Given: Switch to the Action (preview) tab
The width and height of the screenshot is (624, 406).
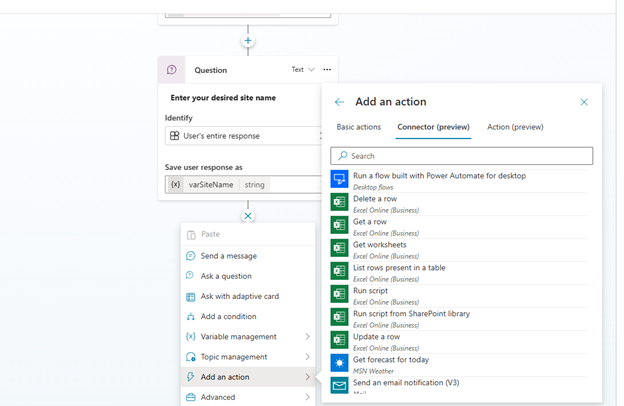Looking at the screenshot, I should pyautogui.click(x=515, y=127).
